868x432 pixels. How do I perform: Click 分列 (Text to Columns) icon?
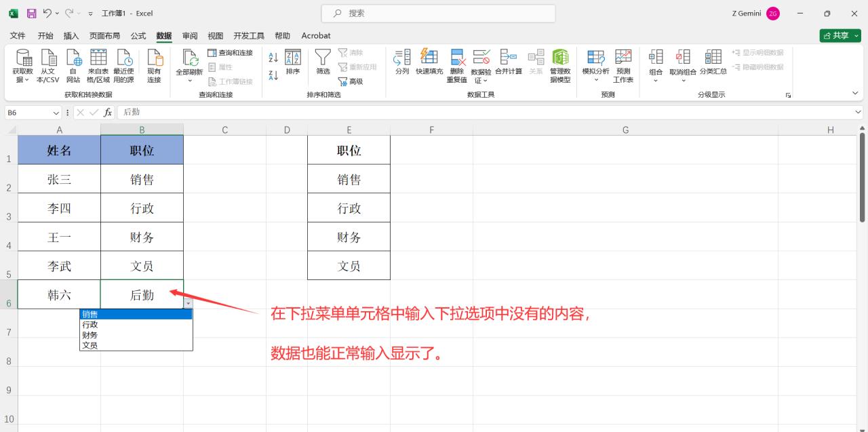[x=402, y=62]
